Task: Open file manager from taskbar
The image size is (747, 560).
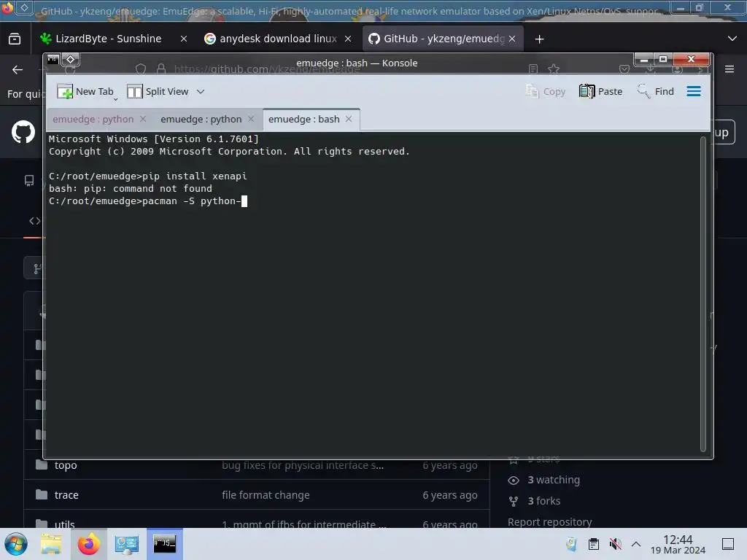Action: [51, 544]
